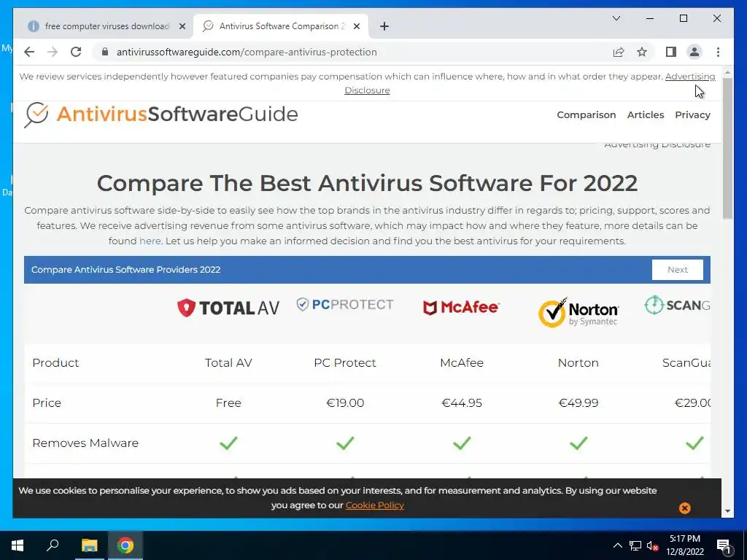Click the browser forward arrow

[53, 52]
